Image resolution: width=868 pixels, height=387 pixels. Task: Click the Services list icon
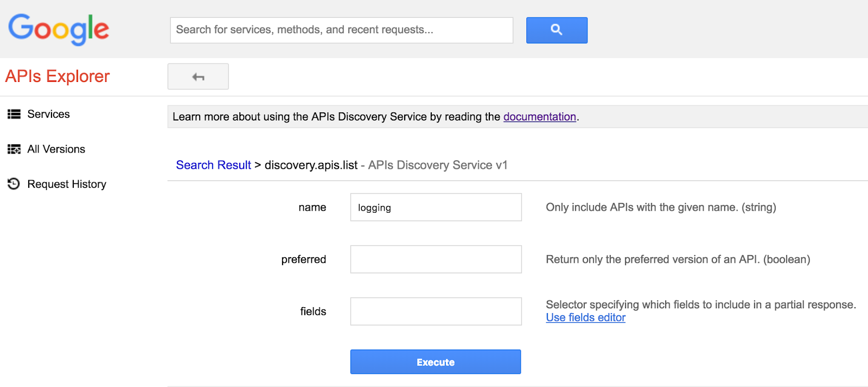point(14,114)
